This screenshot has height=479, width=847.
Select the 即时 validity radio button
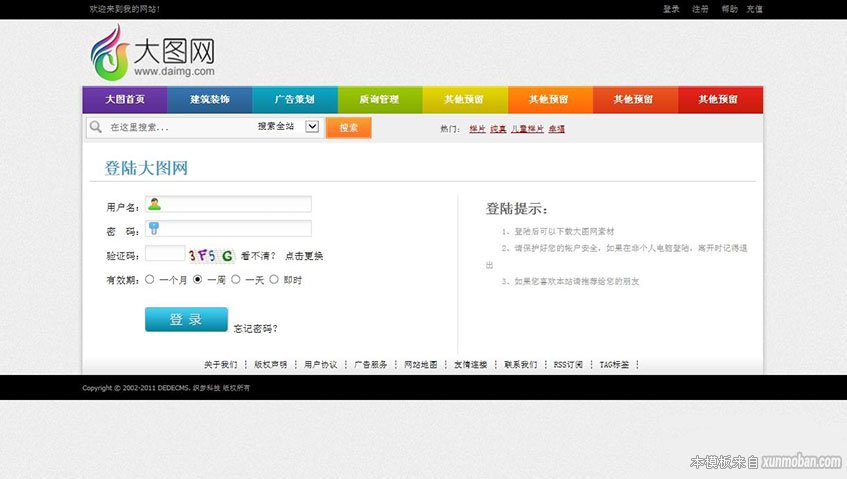[274, 280]
